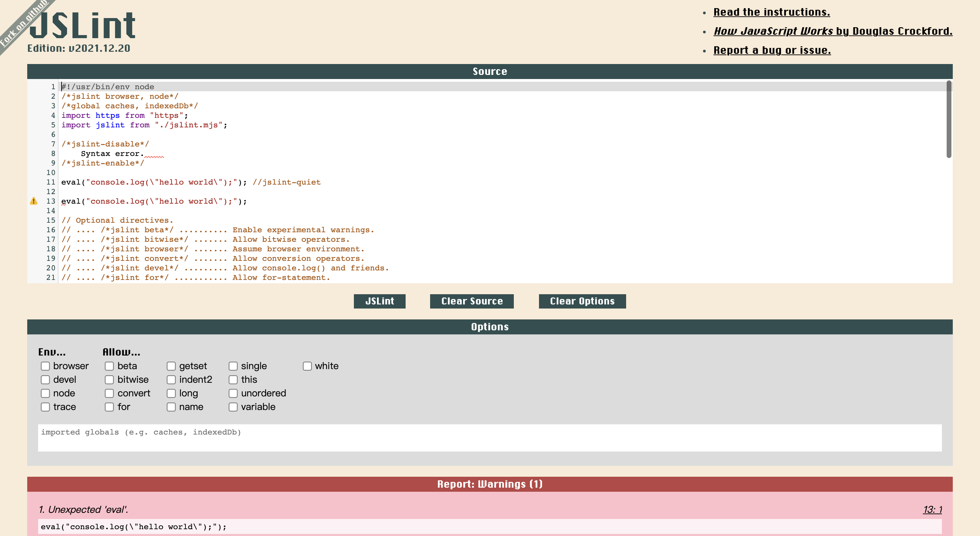980x536 pixels.
Task: Toggle the devel option checkbox
Action: click(45, 380)
